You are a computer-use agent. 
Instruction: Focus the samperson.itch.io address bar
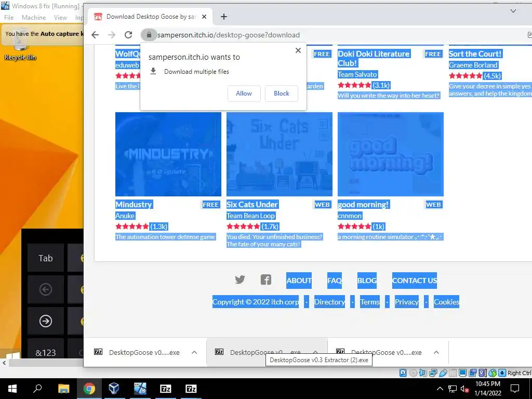[332, 35]
